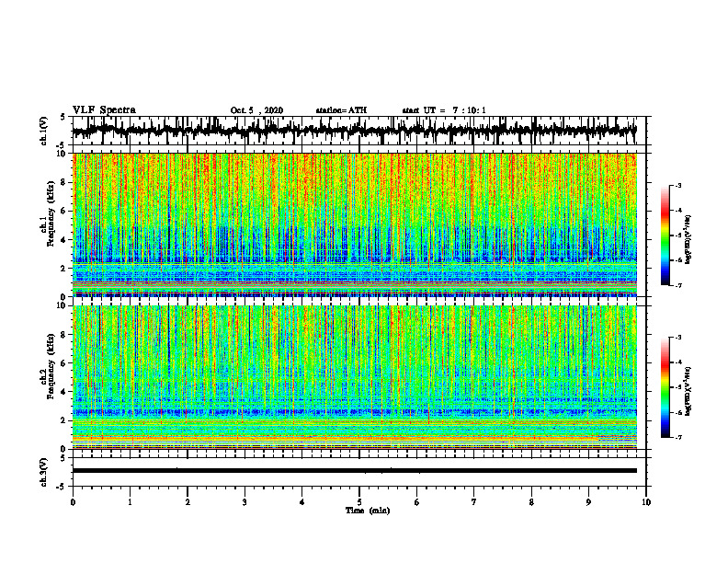The image size is (728, 563).
Task: Click the "5" tick on ch.1(V) axis
Action: [x=63, y=118]
